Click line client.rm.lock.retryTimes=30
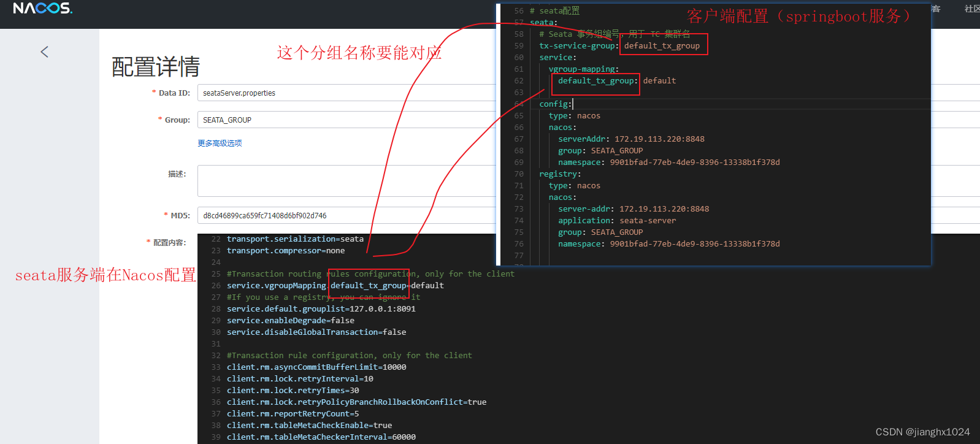This screenshot has height=444, width=980. click(293, 391)
